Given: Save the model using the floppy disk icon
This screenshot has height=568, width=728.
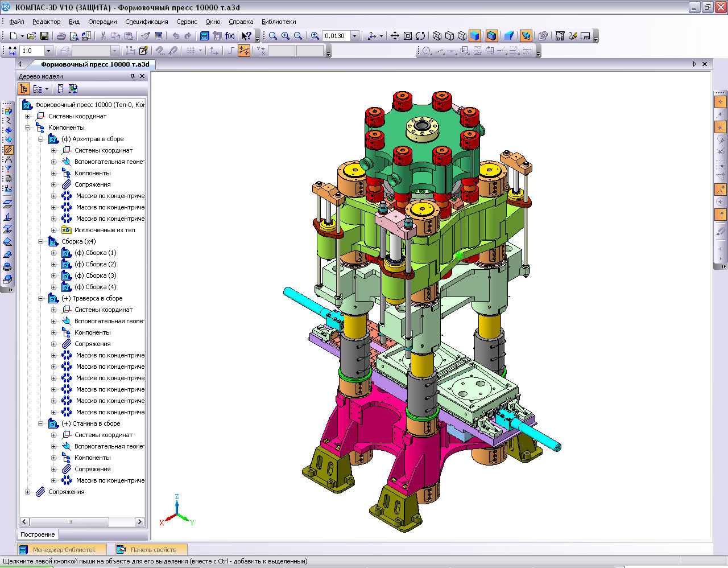Looking at the screenshot, I should click(x=44, y=36).
